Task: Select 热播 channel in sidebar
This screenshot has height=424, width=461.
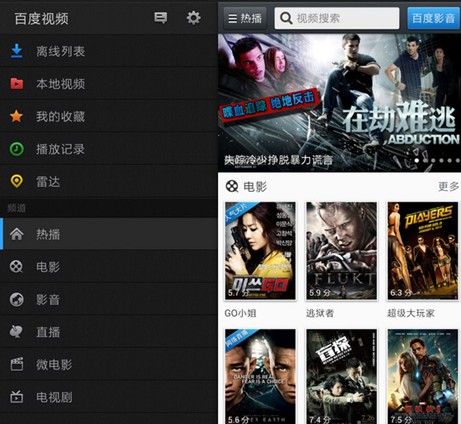Action: click(x=109, y=234)
